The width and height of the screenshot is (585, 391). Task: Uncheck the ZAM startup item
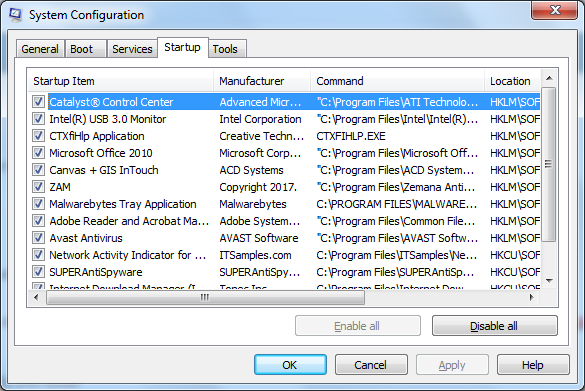point(38,187)
